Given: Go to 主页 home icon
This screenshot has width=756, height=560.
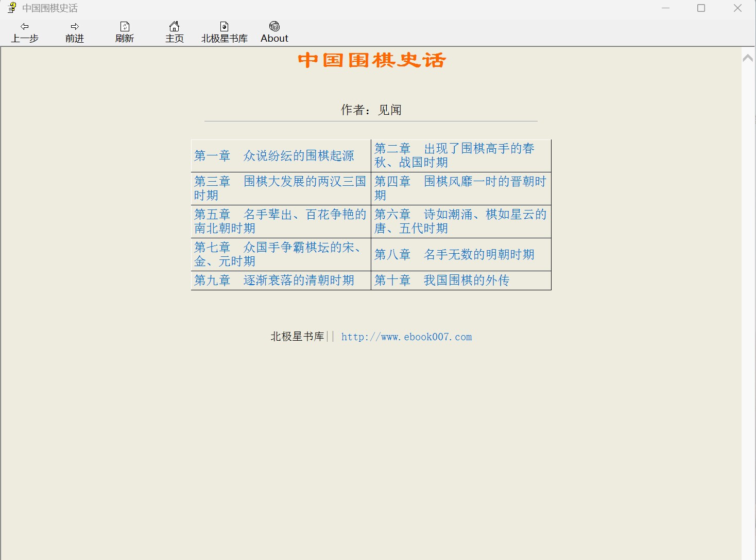Looking at the screenshot, I should [175, 26].
